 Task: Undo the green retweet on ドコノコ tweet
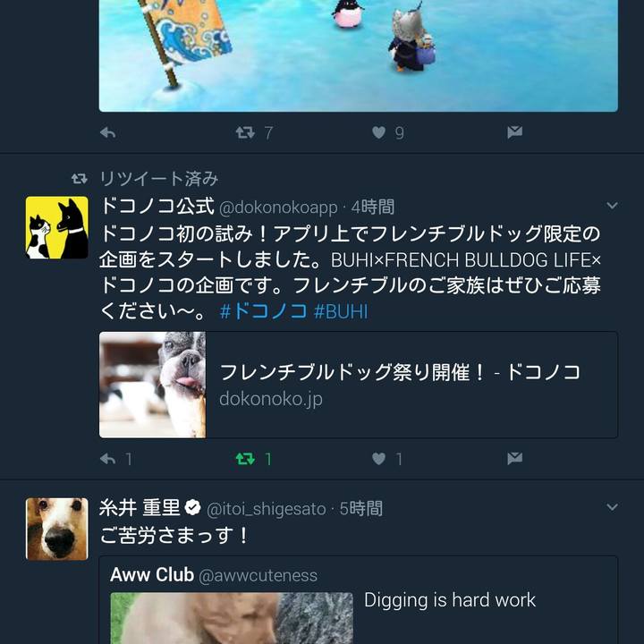(x=245, y=459)
